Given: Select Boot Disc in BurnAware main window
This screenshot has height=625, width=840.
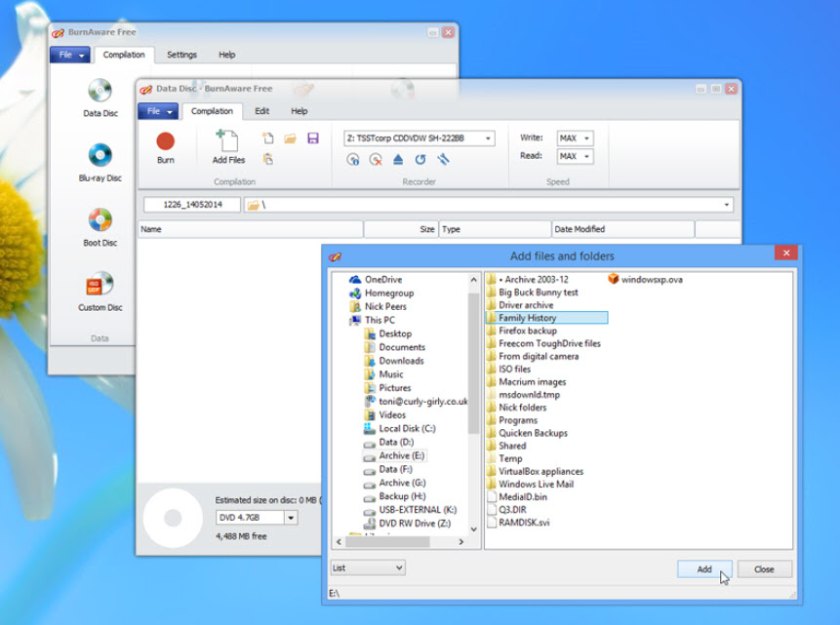Looking at the screenshot, I should coord(100,227).
